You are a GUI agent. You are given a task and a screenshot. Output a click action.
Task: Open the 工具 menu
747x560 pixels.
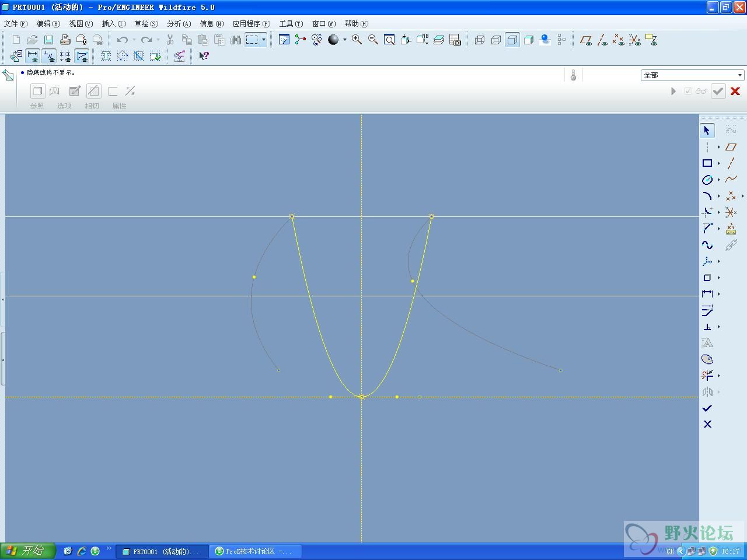[291, 24]
